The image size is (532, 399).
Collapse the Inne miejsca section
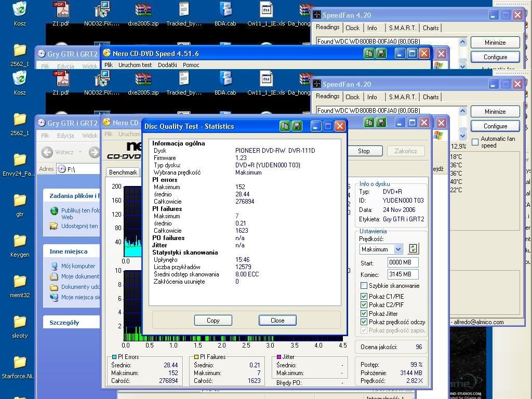(x=71, y=251)
